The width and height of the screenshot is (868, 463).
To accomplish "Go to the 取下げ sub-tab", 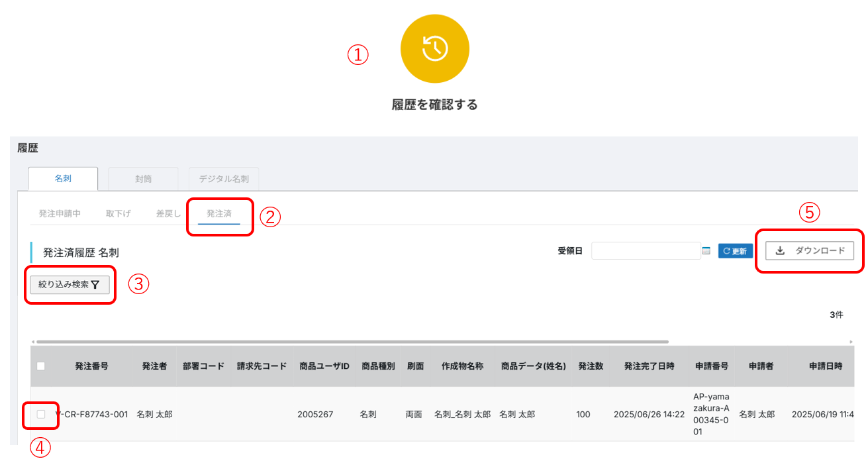I will pyautogui.click(x=119, y=214).
